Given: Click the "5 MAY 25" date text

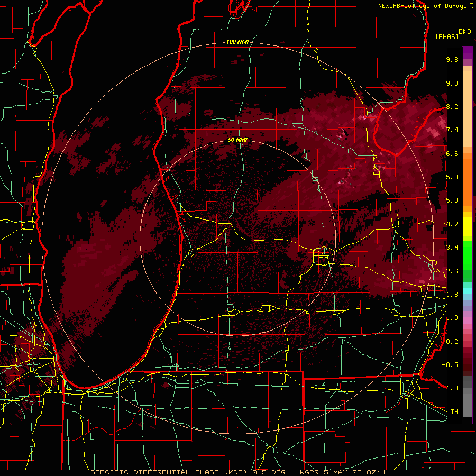Looking at the screenshot, I should pyautogui.click(x=343, y=472).
